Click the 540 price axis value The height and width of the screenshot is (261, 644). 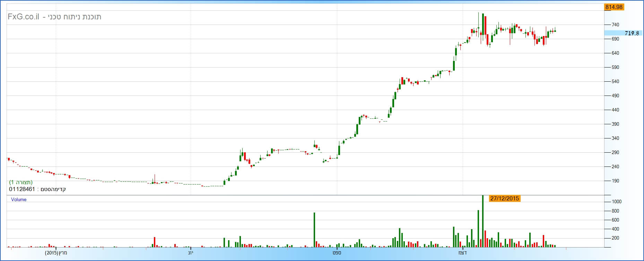click(615, 82)
